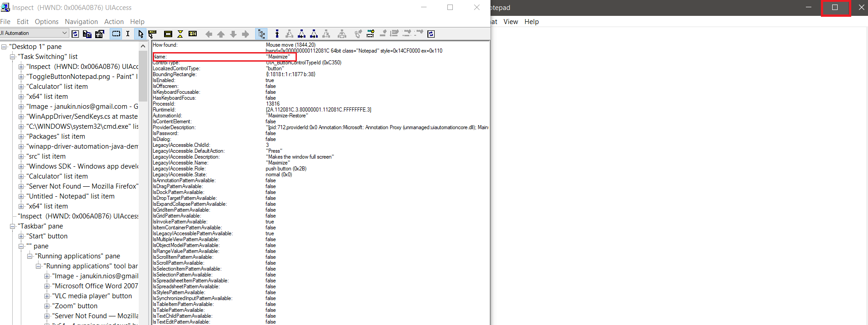Open the Navigation menu in Inspect
This screenshot has width=868, height=325.
81,22
